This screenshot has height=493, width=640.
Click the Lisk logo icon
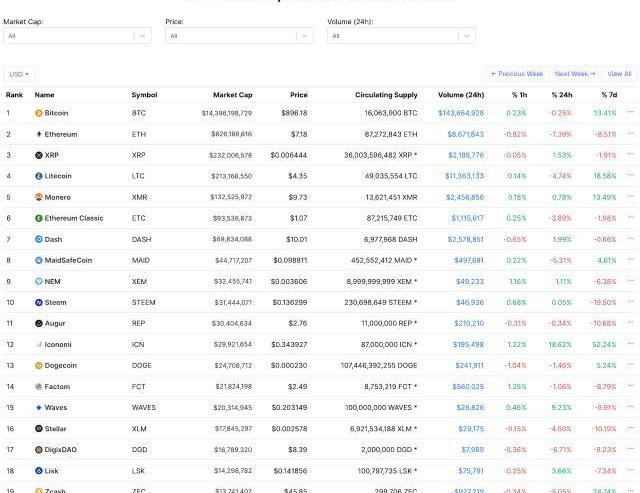coord(39,471)
